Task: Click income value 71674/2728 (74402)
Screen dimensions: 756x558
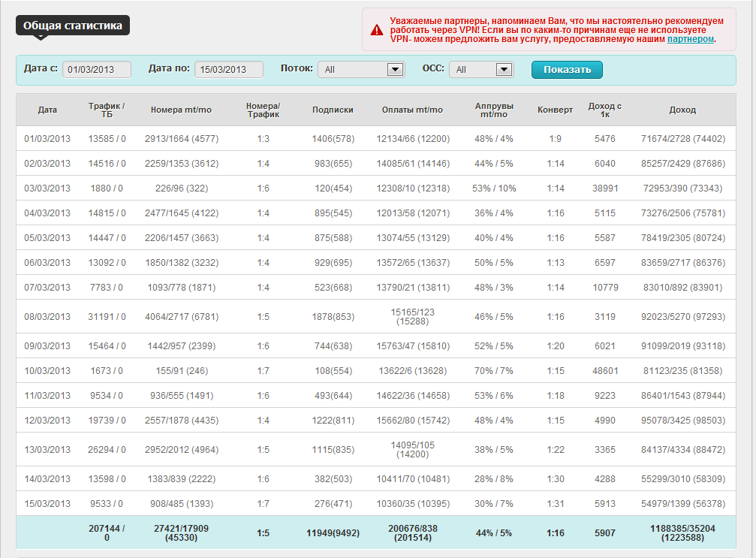Action: tap(682, 139)
